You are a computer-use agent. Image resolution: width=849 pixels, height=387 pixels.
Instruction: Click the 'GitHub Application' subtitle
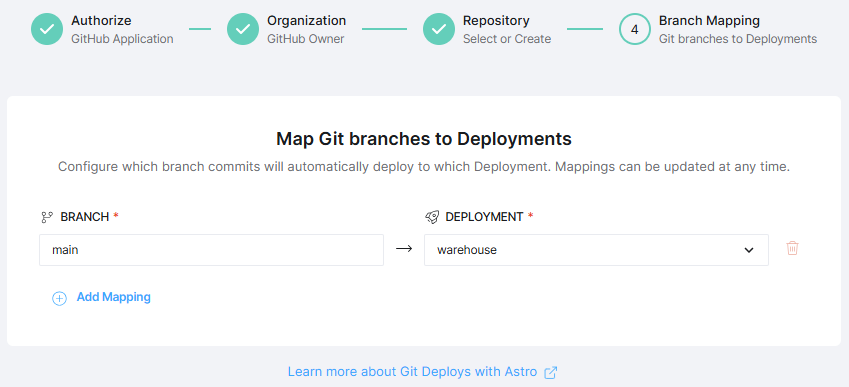122,39
